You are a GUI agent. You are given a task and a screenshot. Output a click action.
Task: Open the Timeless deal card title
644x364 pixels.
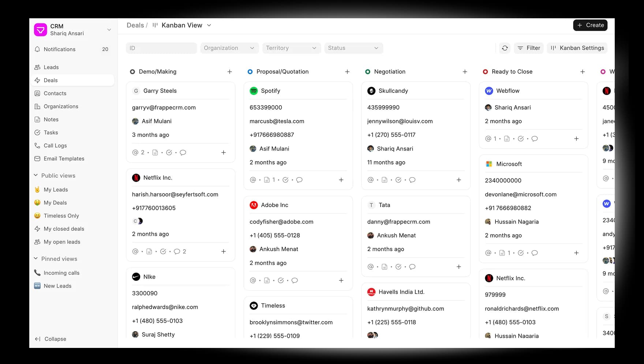tap(273, 306)
